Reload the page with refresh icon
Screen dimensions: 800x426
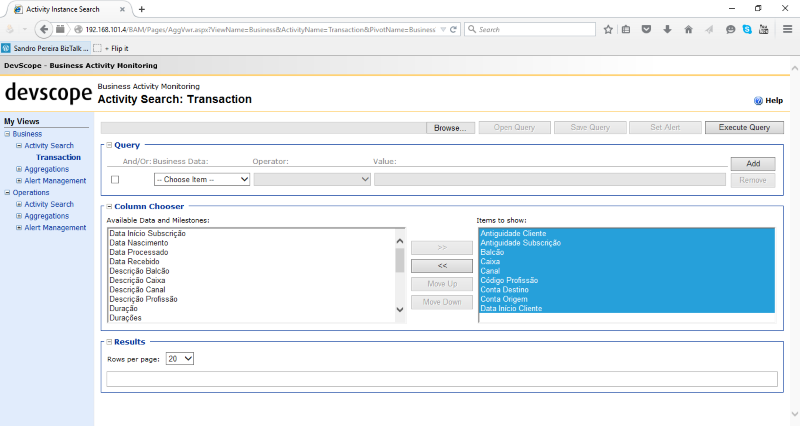(x=454, y=29)
